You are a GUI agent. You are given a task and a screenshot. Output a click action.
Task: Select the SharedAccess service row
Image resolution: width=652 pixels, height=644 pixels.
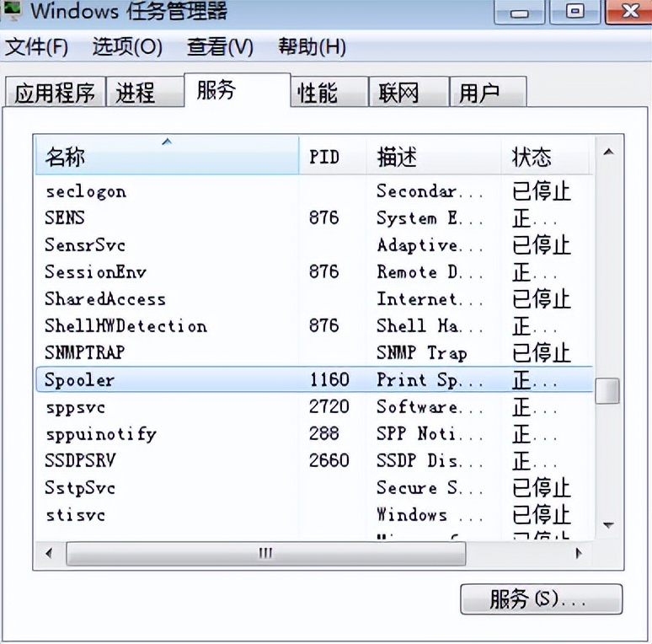[314, 299]
